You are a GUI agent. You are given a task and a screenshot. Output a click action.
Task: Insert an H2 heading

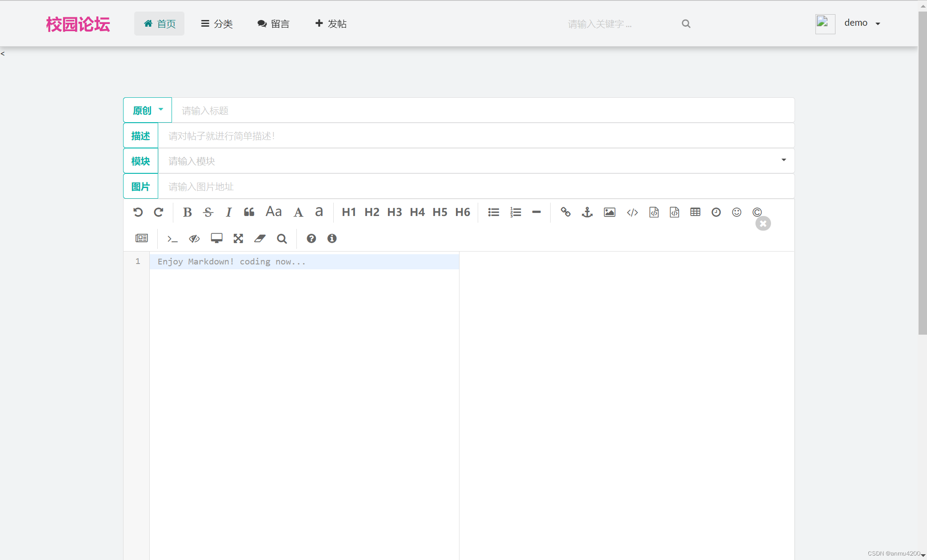click(372, 212)
